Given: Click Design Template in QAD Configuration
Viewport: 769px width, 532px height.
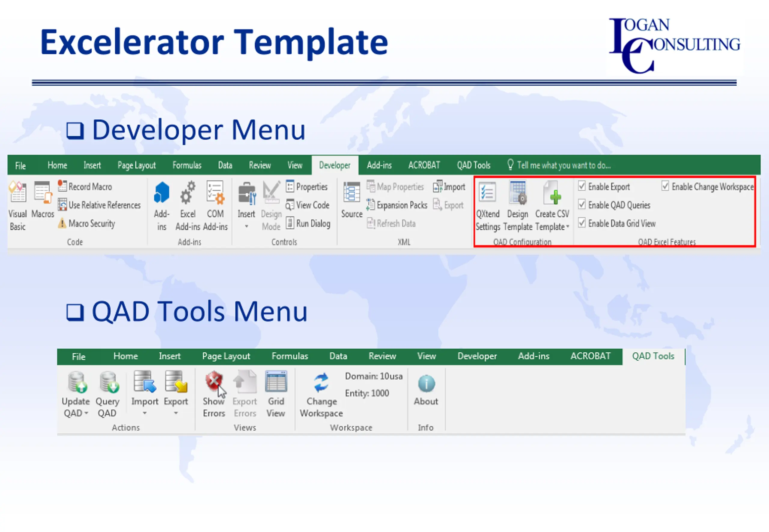Looking at the screenshot, I should click(x=518, y=206).
